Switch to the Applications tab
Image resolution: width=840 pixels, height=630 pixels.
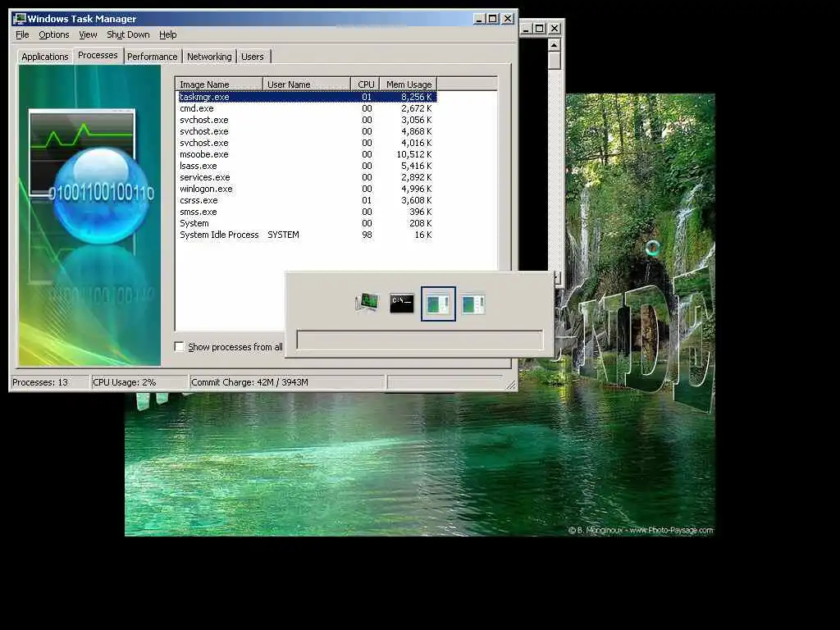point(45,57)
